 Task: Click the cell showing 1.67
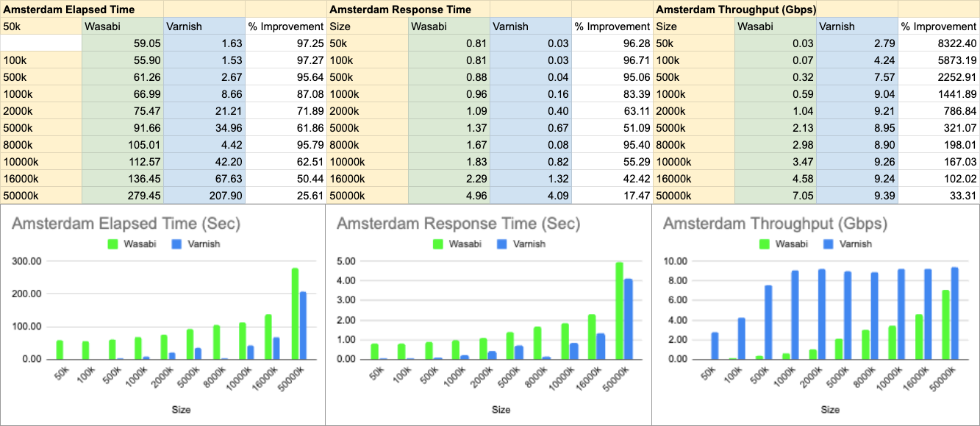(x=449, y=144)
